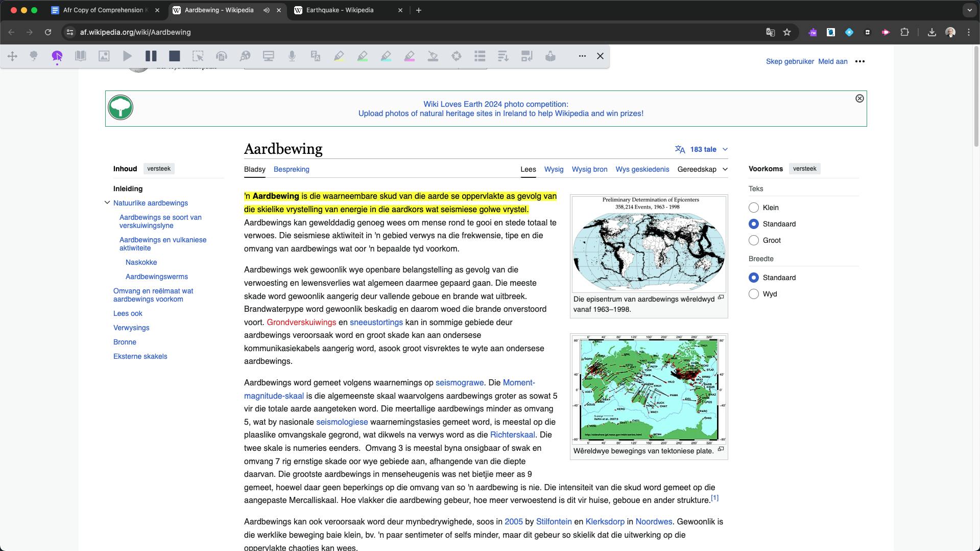Click the play button to read aloud
The width and height of the screenshot is (980, 551).
tap(128, 56)
